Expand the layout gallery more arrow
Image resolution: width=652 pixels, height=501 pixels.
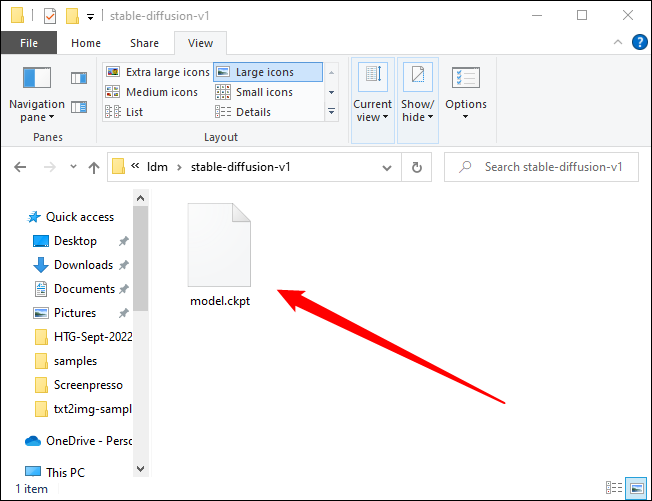tap(332, 112)
